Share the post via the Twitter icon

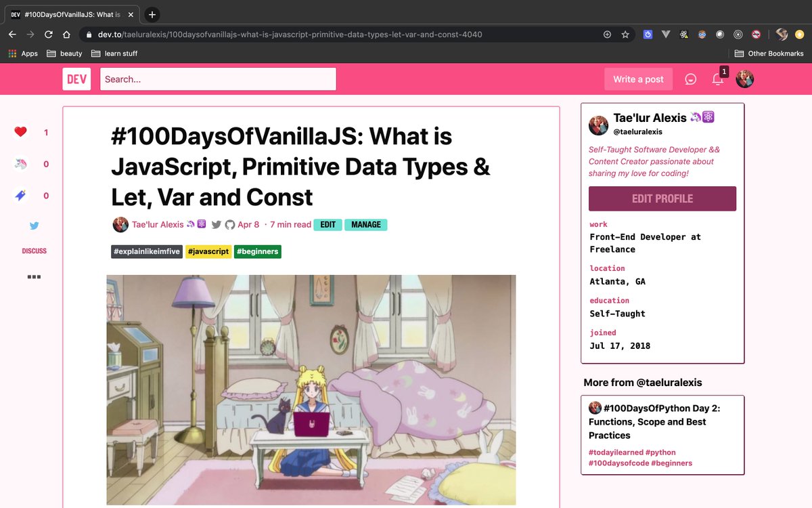pos(34,226)
